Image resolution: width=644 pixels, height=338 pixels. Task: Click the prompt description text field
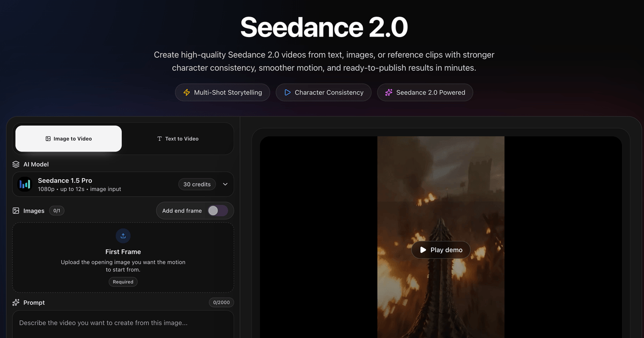coord(123,323)
